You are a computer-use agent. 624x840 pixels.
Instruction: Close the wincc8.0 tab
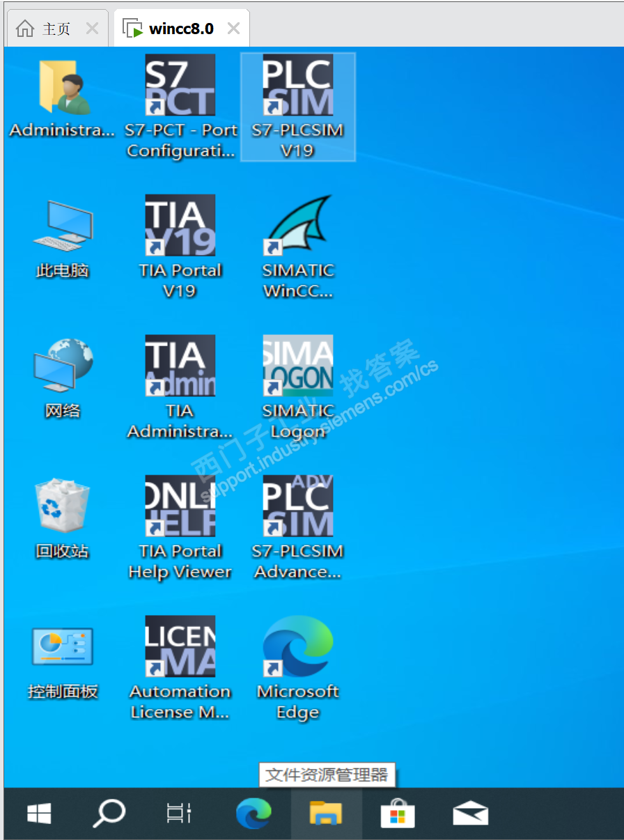234,29
